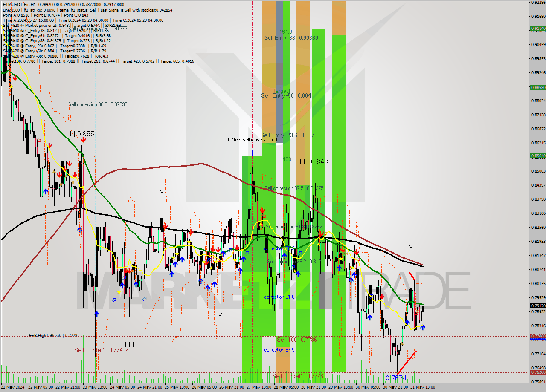Viewport: 546px width, 392px height.
Task: Click the '23 May 13:00' time axis label
Action: pyautogui.click(x=96, y=387)
